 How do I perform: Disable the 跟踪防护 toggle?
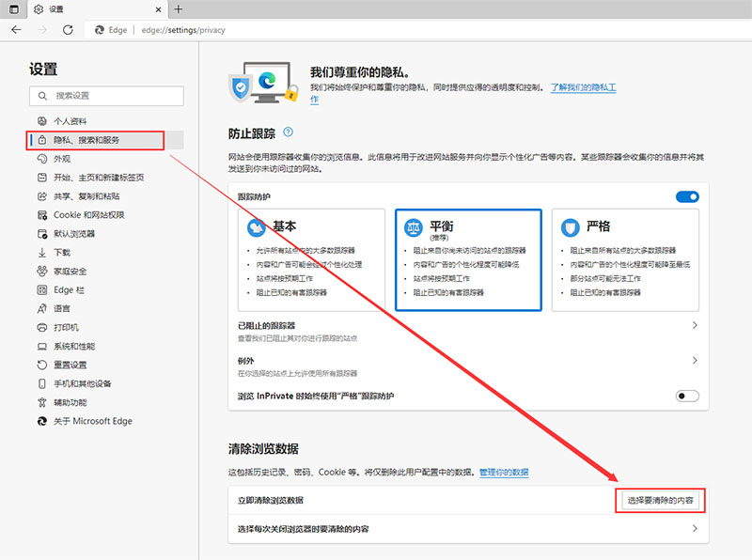[687, 196]
